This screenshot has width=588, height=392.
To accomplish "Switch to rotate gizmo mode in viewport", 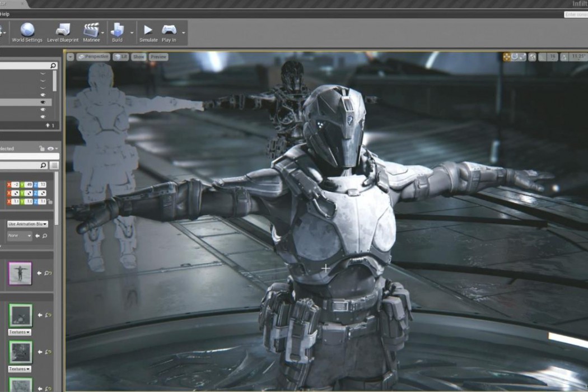I will click(x=515, y=57).
